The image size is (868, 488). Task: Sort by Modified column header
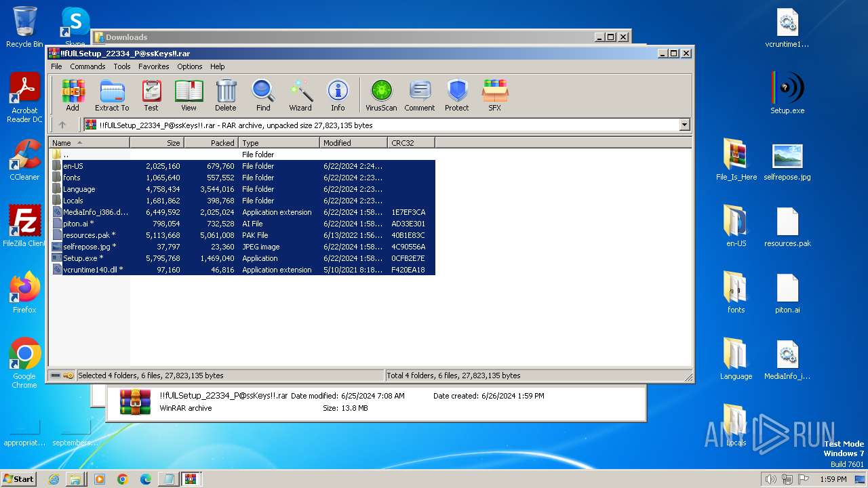pos(354,143)
